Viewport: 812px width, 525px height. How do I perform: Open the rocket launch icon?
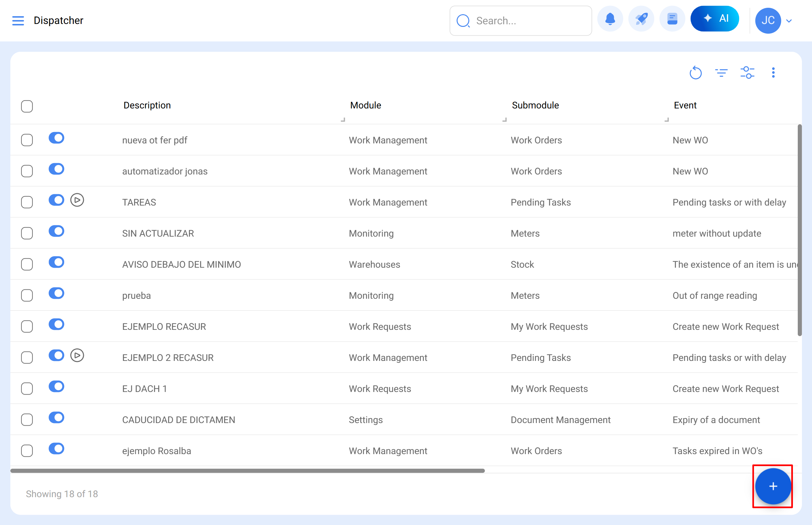point(641,19)
